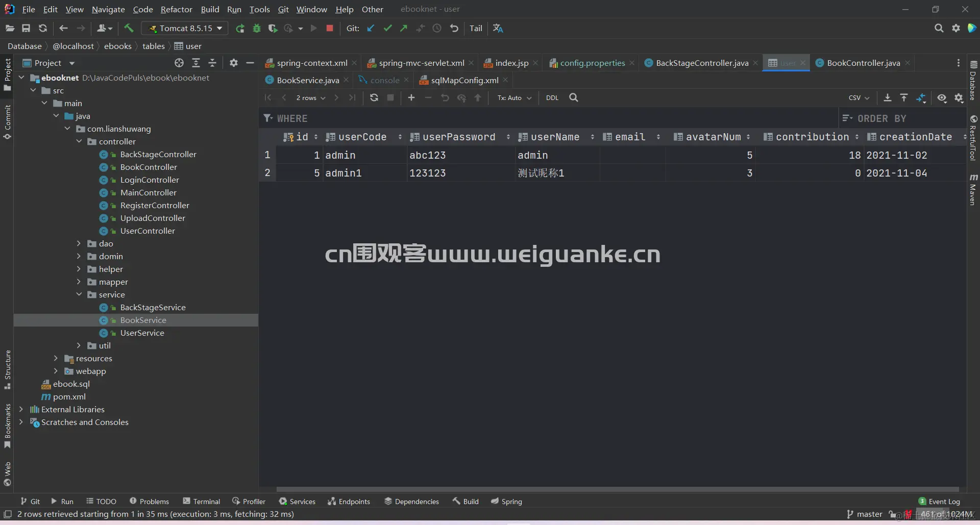Open the Terminal tool window
Viewport: 980px width, 525px height.
coord(201,502)
